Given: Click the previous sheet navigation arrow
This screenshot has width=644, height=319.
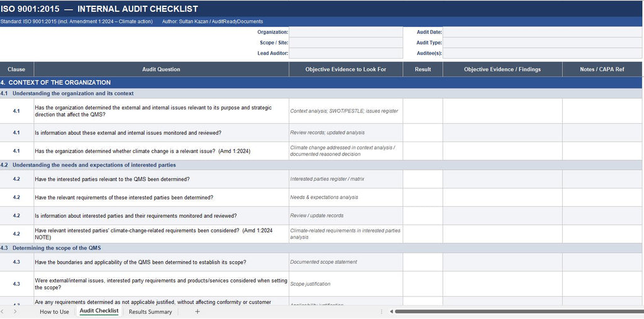Looking at the screenshot, I should (x=3, y=311).
